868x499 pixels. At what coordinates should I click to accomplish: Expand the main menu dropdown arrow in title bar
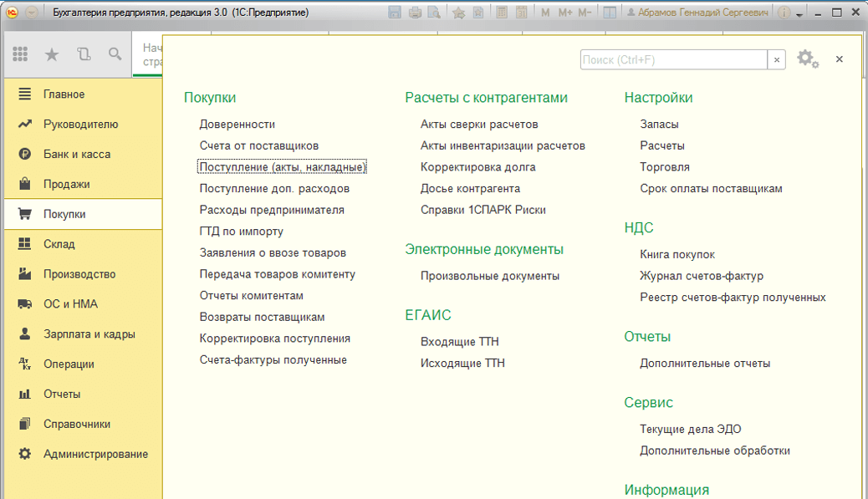[x=32, y=13]
